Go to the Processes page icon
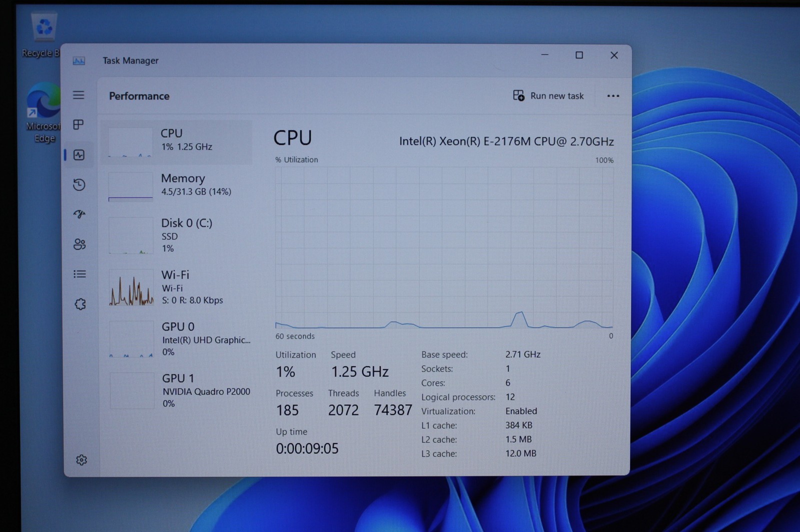 click(x=79, y=124)
